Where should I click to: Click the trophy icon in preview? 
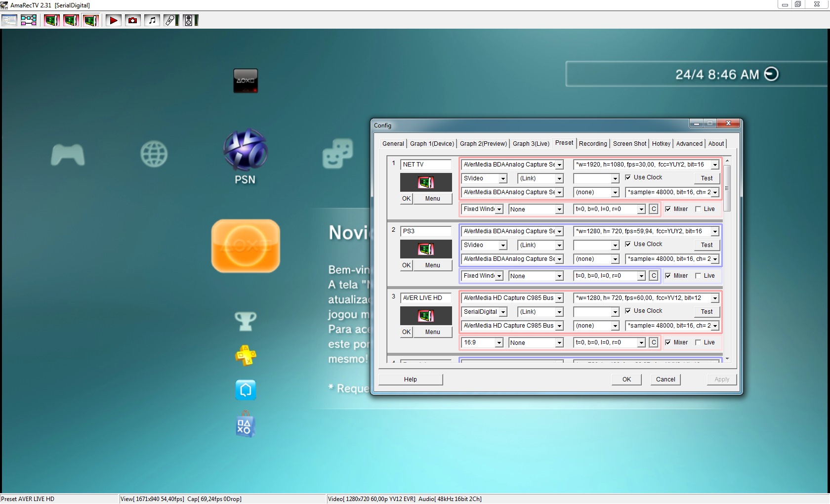(246, 321)
